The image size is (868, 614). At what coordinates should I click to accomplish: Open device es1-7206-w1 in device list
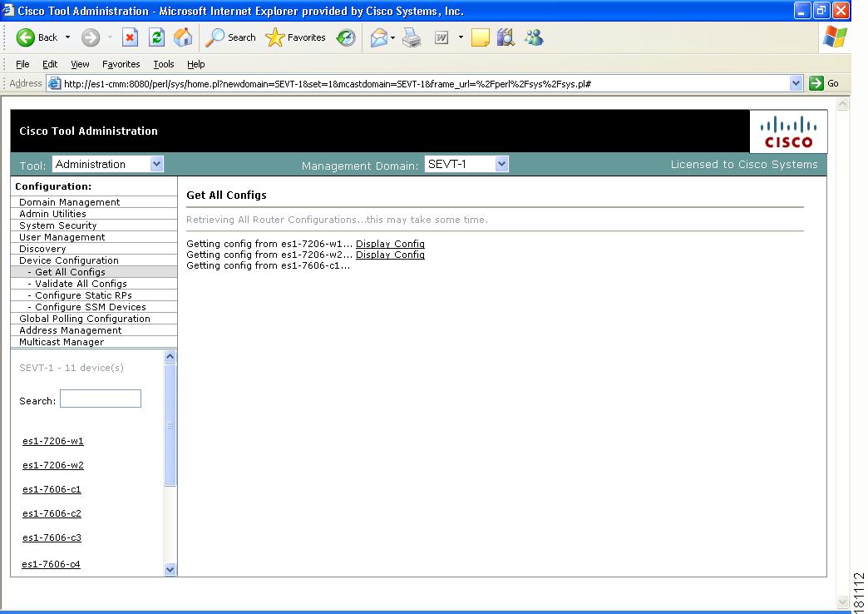(53, 441)
